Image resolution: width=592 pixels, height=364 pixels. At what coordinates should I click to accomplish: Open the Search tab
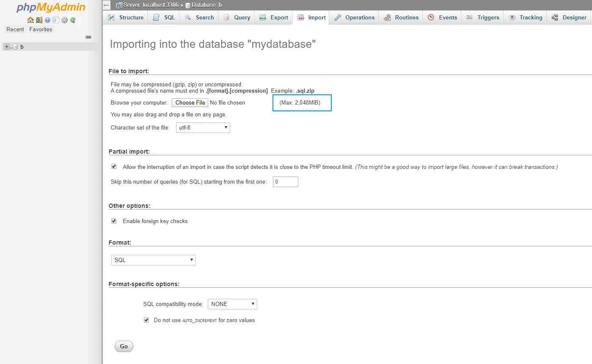[x=199, y=17]
